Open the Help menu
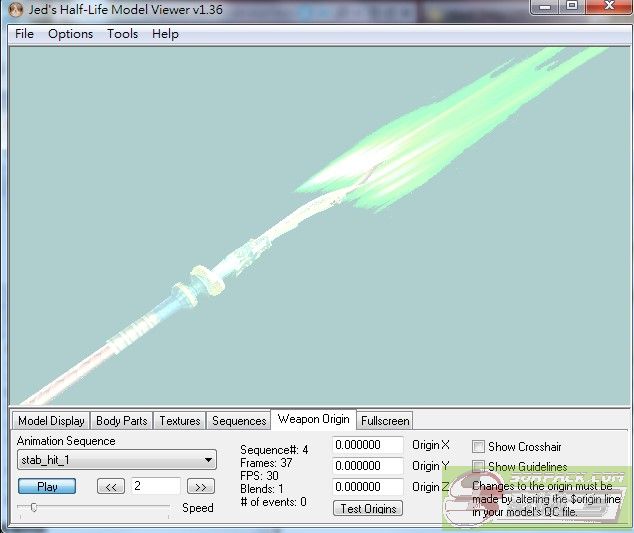Viewport: 634px width, 533px height. click(x=165, y=33)
